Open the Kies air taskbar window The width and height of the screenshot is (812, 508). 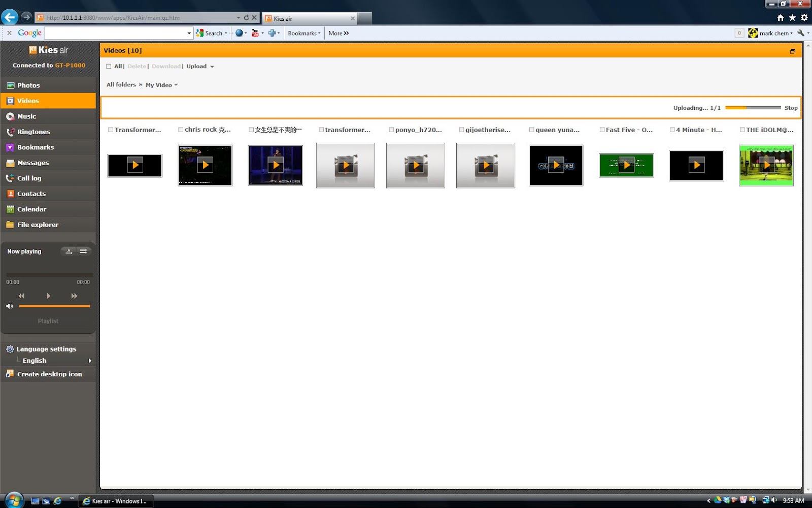pos(116,501)
